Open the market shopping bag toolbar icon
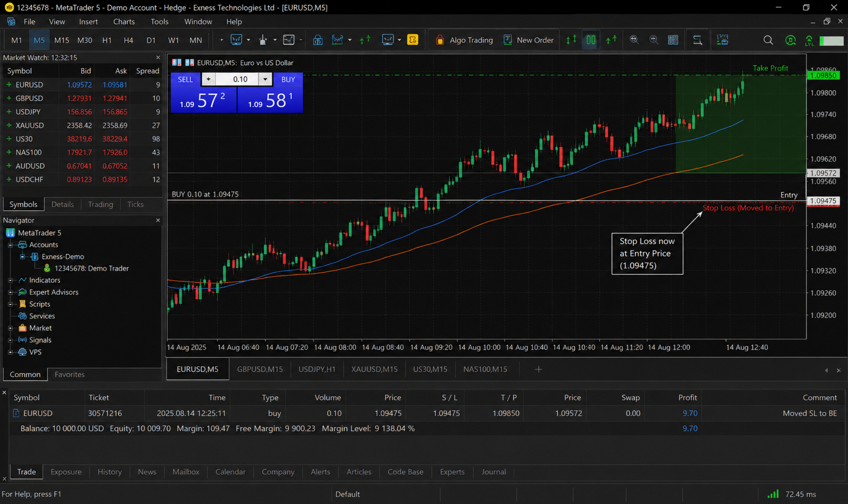Screen dimensions: 848x504 click(317, 40)
